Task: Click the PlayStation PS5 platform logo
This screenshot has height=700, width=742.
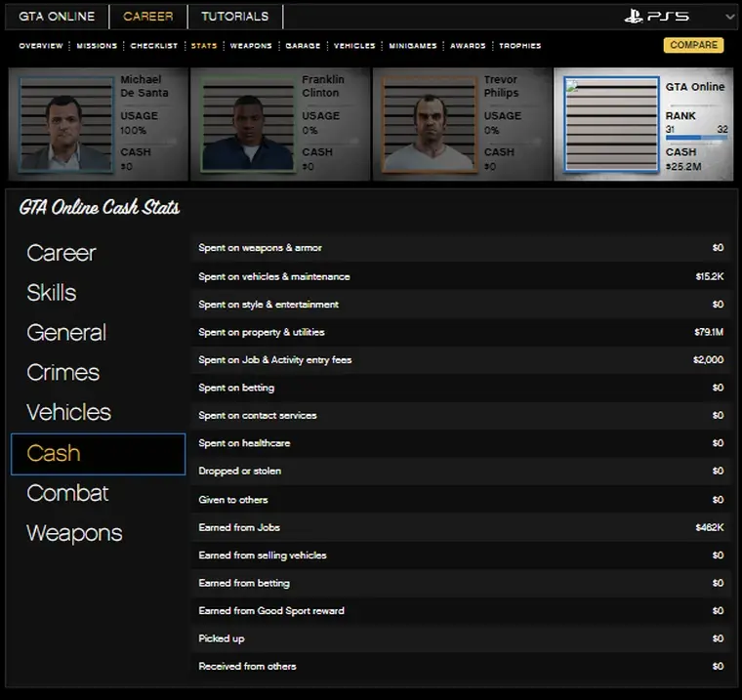Action: (656, 17)
